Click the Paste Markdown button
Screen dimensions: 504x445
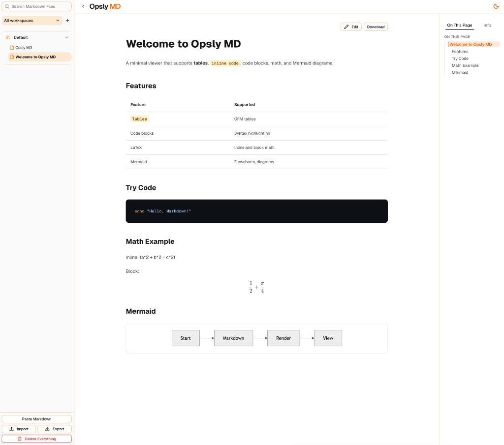coord(36,418)
